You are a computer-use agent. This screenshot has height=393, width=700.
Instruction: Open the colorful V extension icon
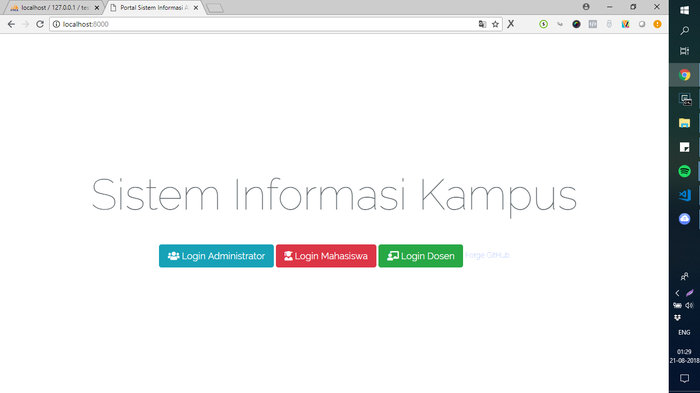pyautogui.click(x=625, y=24)
